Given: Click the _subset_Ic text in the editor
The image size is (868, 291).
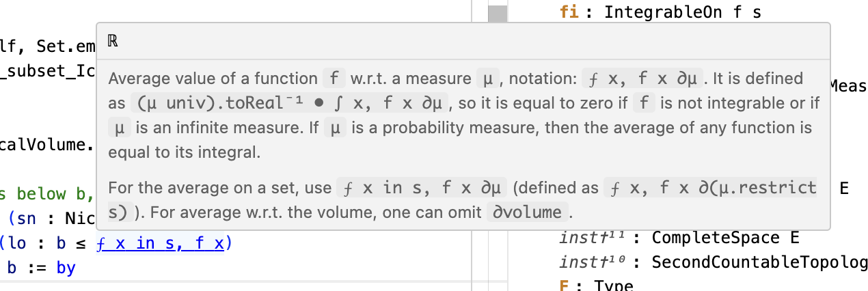Looking at the screenshot, I should (x=47, y=73).
